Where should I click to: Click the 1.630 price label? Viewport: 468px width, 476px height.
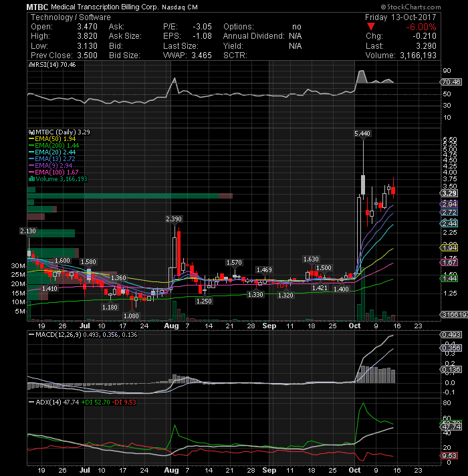[x=311, y=259]
